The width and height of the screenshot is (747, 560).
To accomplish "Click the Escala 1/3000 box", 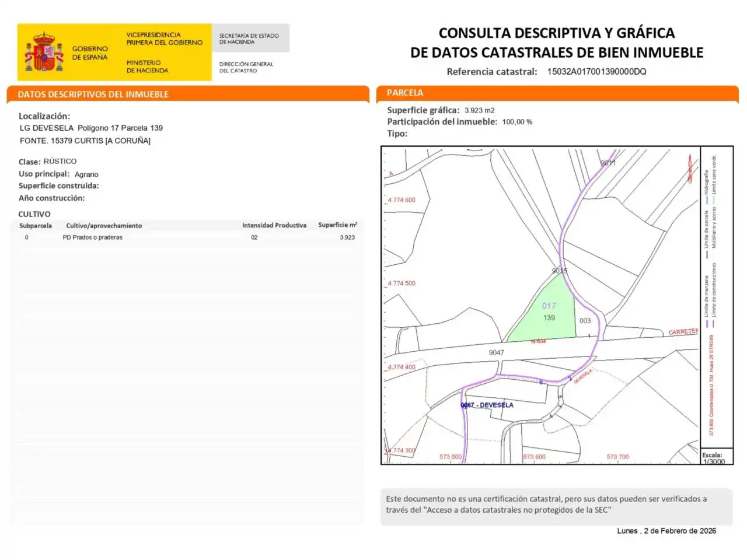I will [716, 457].
